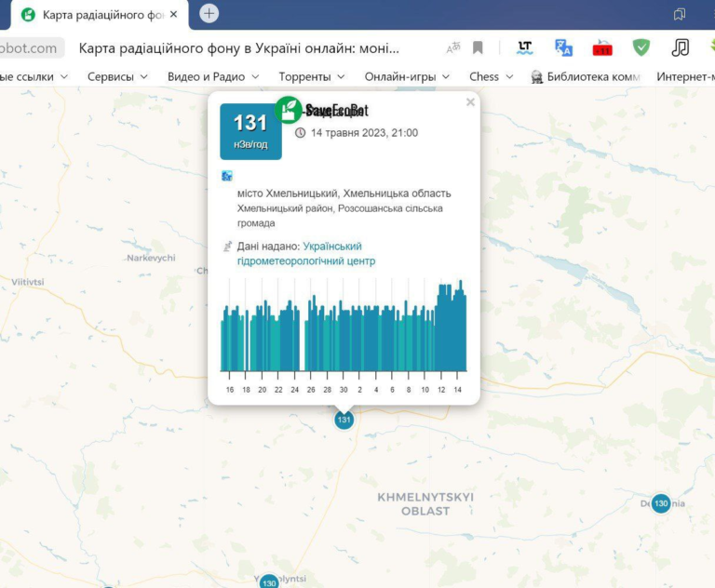
Task: Click the bookmark icon in address bar
Action: 478,48
